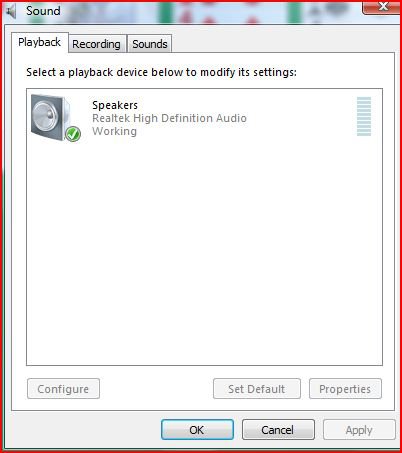The height and width of the screenshot is (453, 402).
Task: Open the Sounds tab
Action: tap(150, 44)
